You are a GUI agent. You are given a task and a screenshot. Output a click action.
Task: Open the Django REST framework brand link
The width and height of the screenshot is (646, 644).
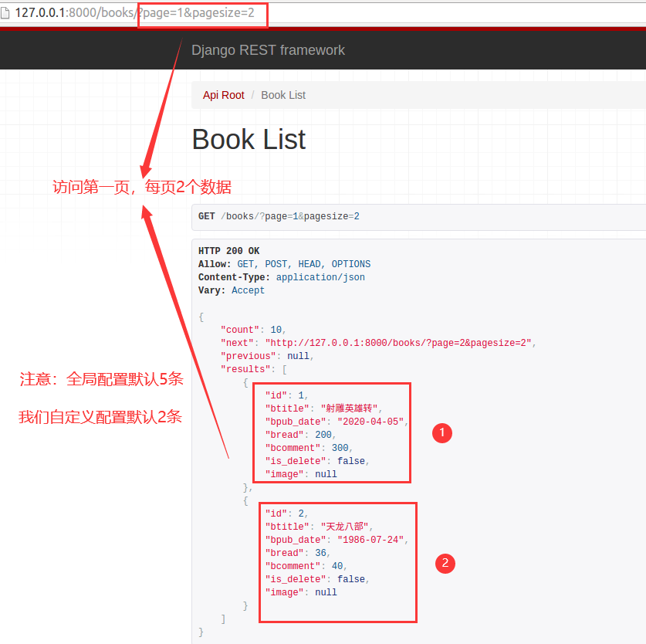[268, 50]
